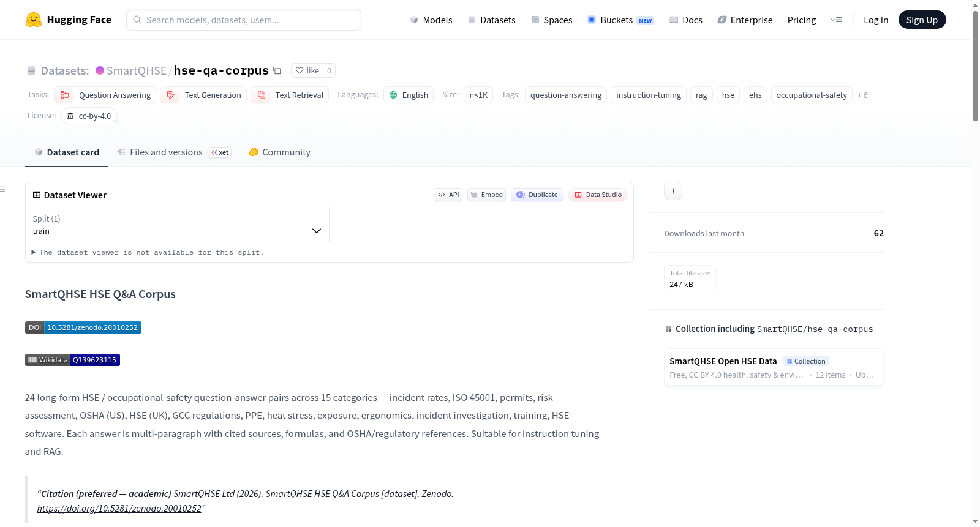The height and width of the screenshot is (527, 980).
Task: Click the API button in Dataset Viewer
Action: (448, 195)
